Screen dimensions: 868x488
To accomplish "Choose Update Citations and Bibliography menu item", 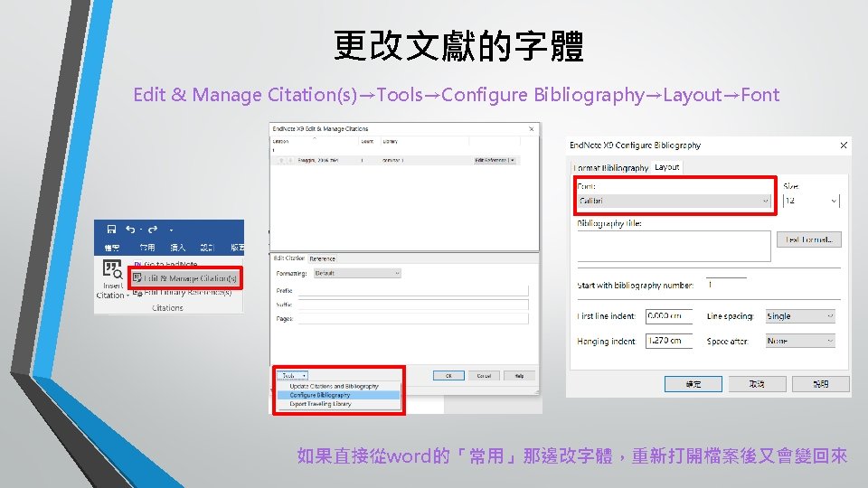I will pyautogui.click(x=337, y=386).
